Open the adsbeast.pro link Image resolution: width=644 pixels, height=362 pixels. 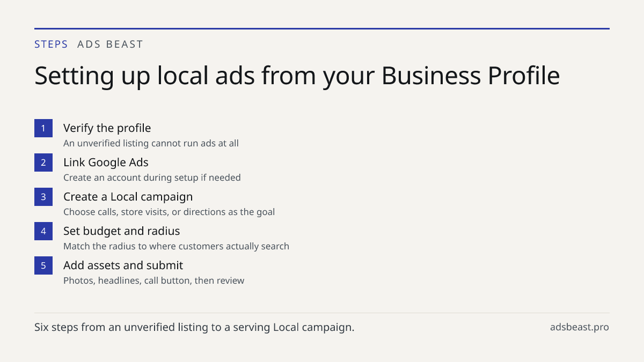(580, 327)
